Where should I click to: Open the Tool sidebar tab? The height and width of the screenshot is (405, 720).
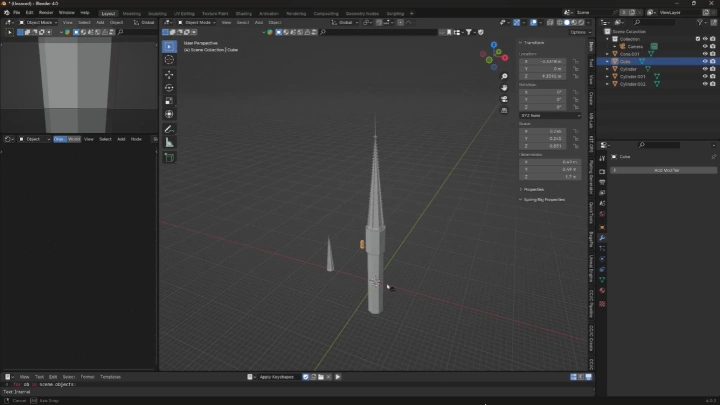pyautogui.click(x=591, y=63)
